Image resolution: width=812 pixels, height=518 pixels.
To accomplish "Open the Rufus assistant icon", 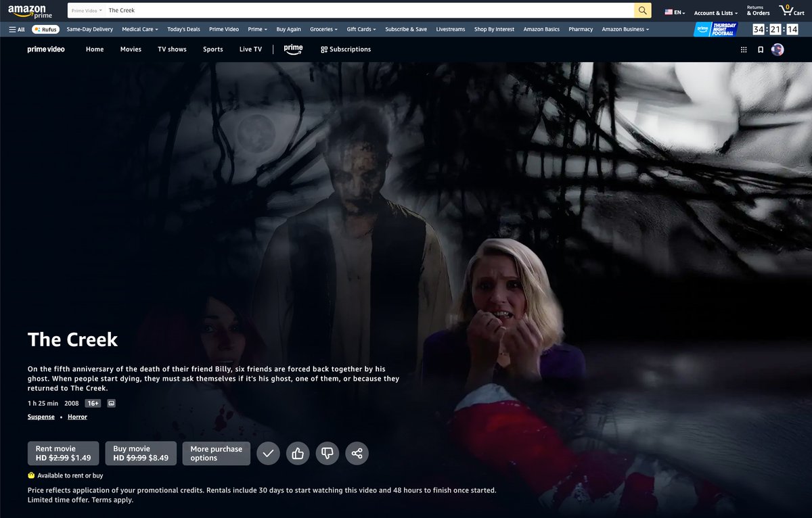I will [x=45, y=29].
